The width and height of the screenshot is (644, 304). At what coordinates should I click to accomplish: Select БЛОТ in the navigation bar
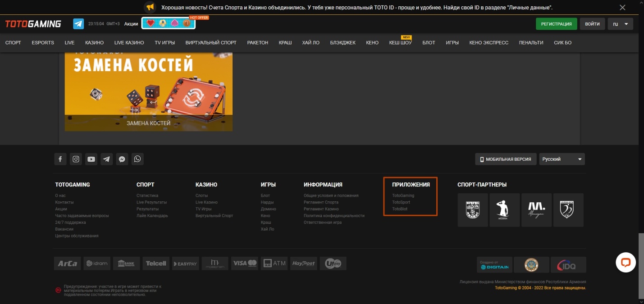(x=429, y=43)
